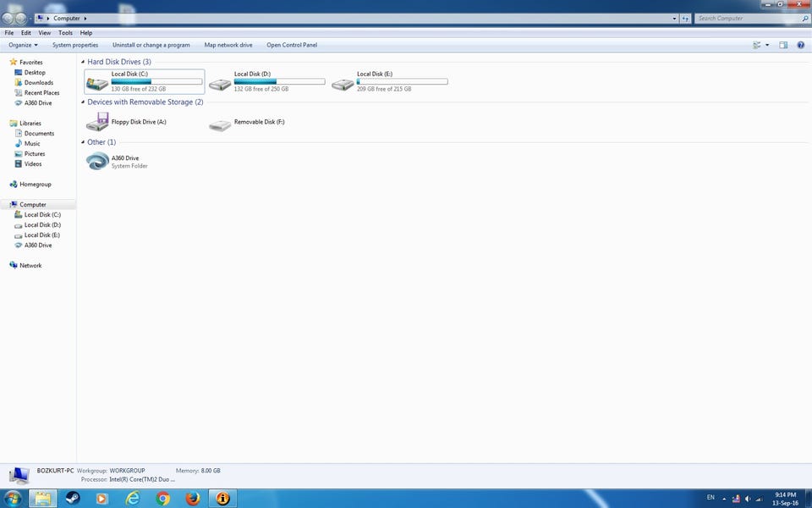Viewport: 812px width, 508px height.
Task: Open Local Disk (D:) drive icon
Action: (220, 85)
